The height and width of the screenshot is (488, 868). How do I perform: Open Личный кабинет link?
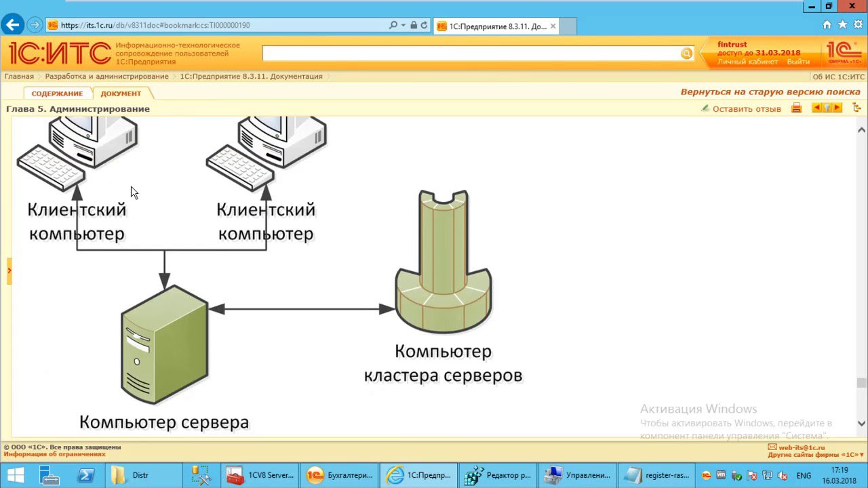[748, 62]
